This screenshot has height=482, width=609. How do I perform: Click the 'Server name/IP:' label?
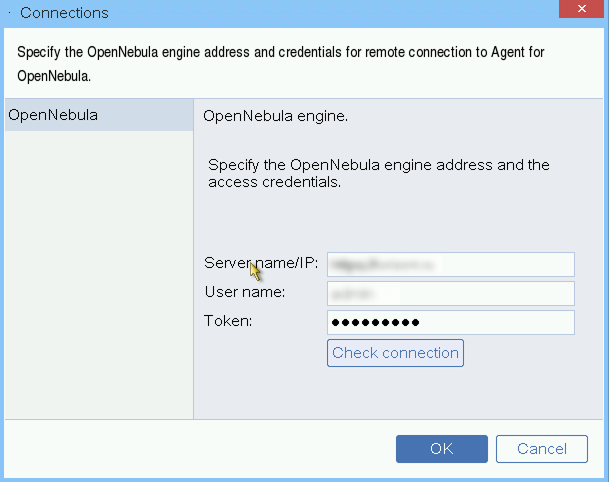(261, 263)
